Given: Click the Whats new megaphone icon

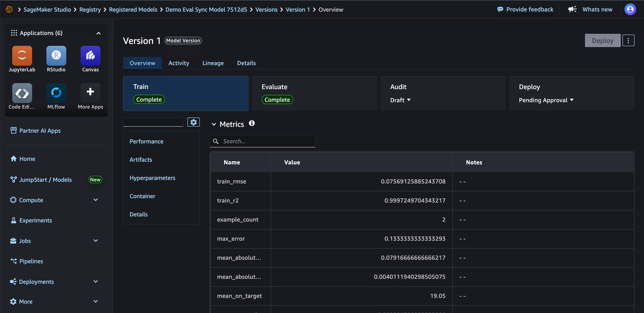Looking at the screenshot, I should coord(572,9).
